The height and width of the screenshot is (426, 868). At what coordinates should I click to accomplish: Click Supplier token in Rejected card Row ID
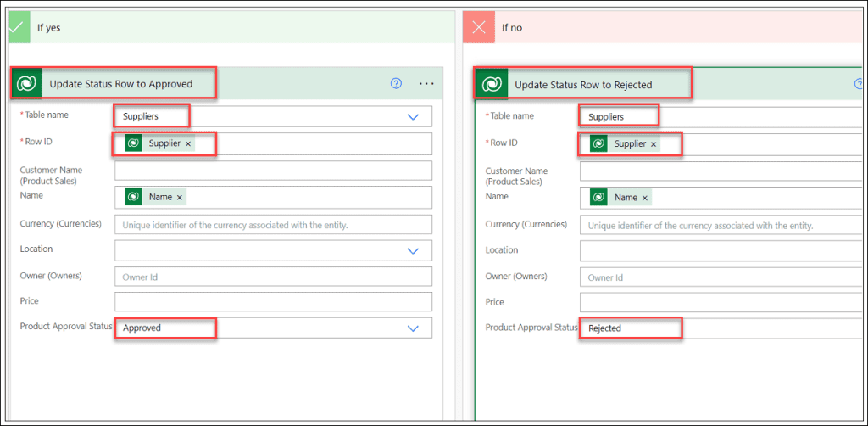click(625, 144)
